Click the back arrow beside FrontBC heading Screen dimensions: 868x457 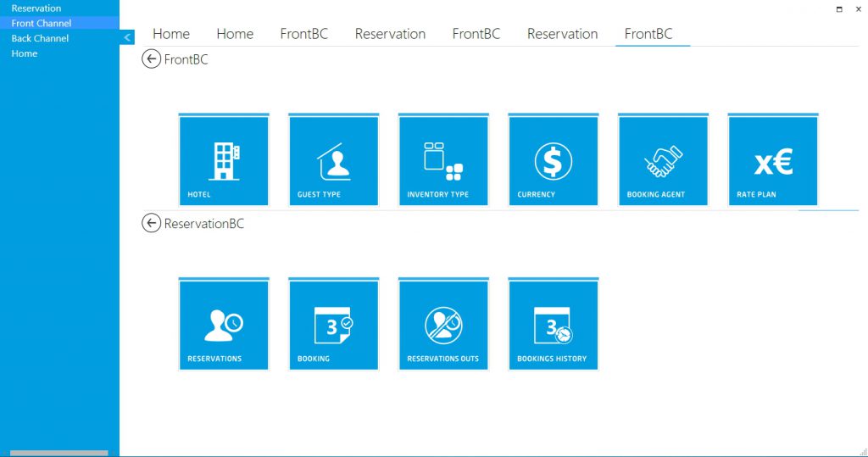[151, 59]
